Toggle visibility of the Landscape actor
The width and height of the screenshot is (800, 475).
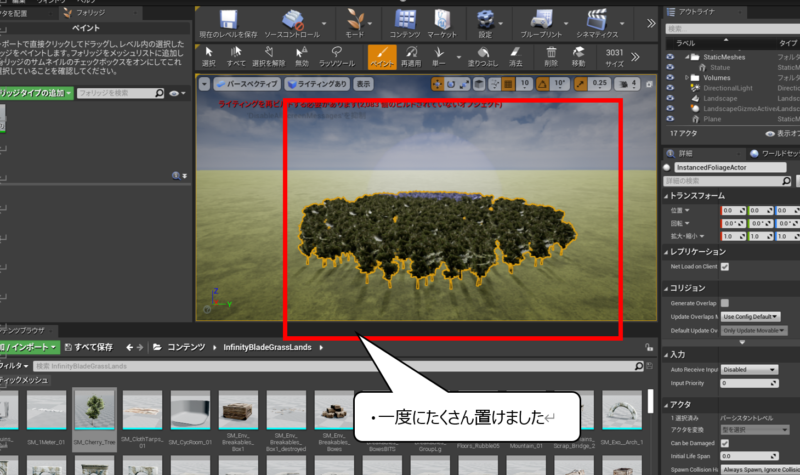[670, 98]
